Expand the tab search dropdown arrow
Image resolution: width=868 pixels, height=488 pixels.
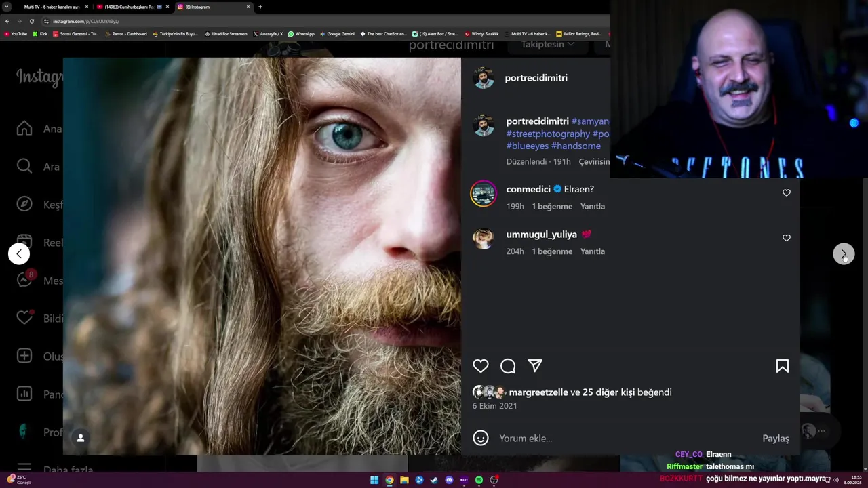click(x=6, y=7)
